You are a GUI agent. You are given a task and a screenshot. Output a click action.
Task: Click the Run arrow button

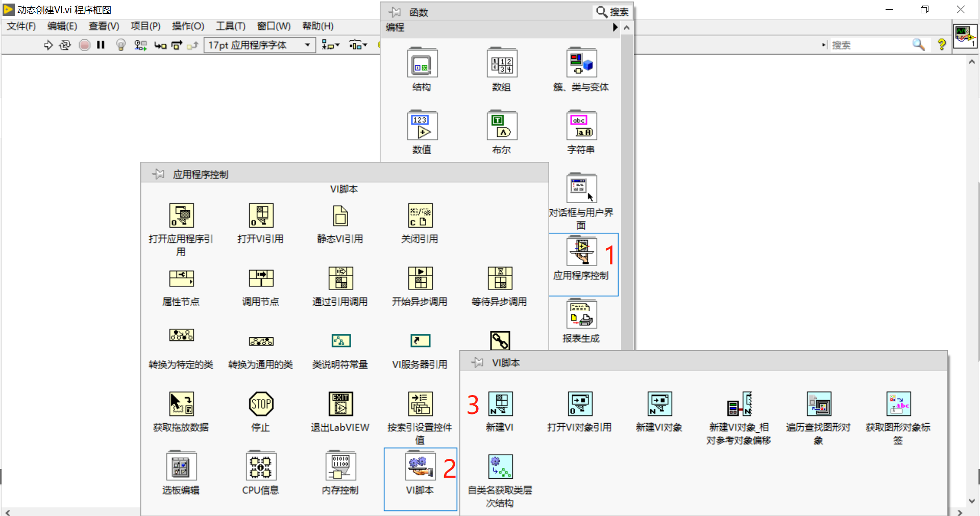click(x=48, y=45)
